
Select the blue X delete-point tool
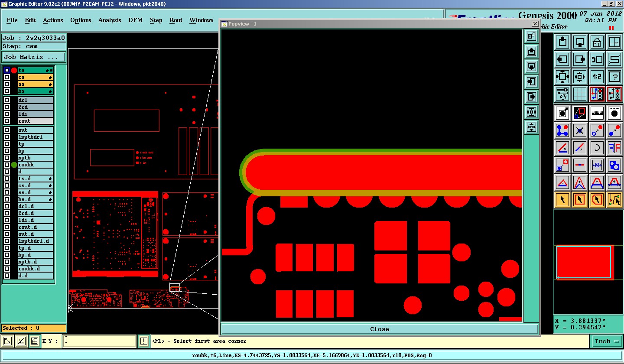tap(580, 130)
